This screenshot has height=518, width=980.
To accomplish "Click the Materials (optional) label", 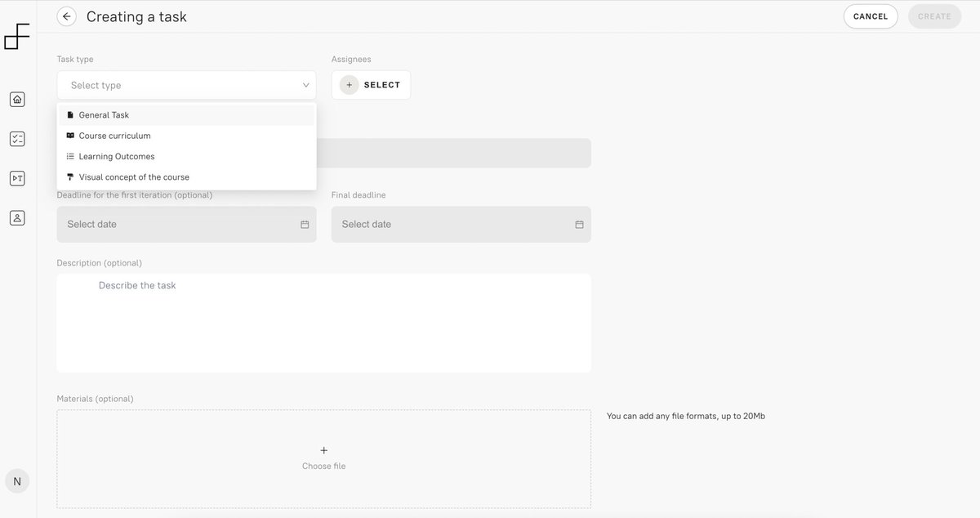I will [95, 399].
